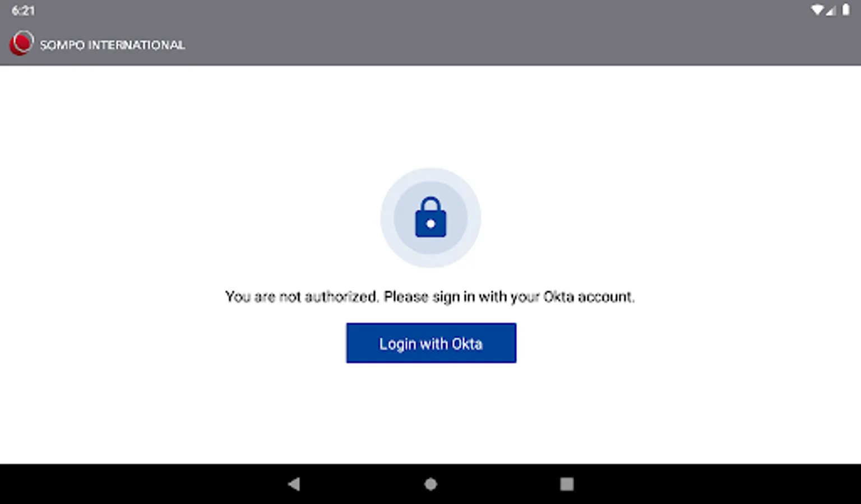Click the red Sompo globe logo

tap(21, 43)
